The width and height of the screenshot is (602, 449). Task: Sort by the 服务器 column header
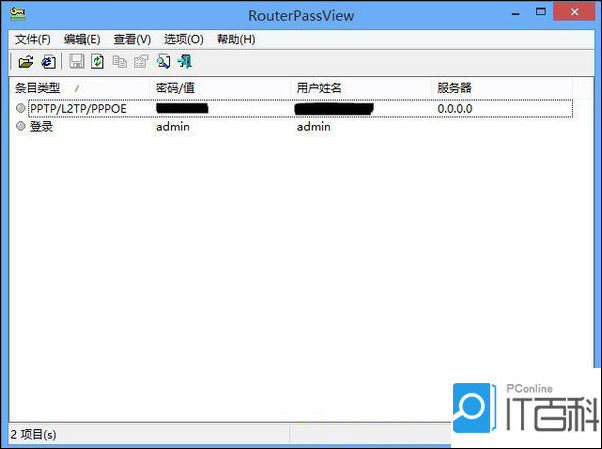click(x=502, y=88)
